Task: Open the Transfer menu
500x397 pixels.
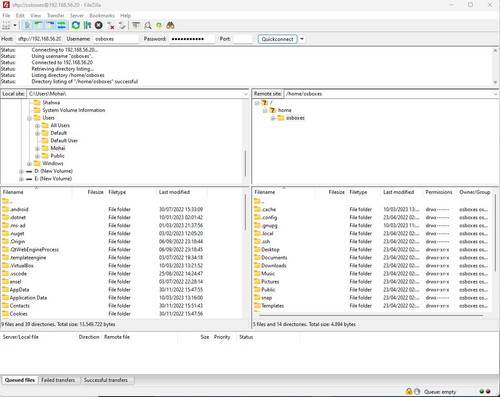Action: pos(55,16)
